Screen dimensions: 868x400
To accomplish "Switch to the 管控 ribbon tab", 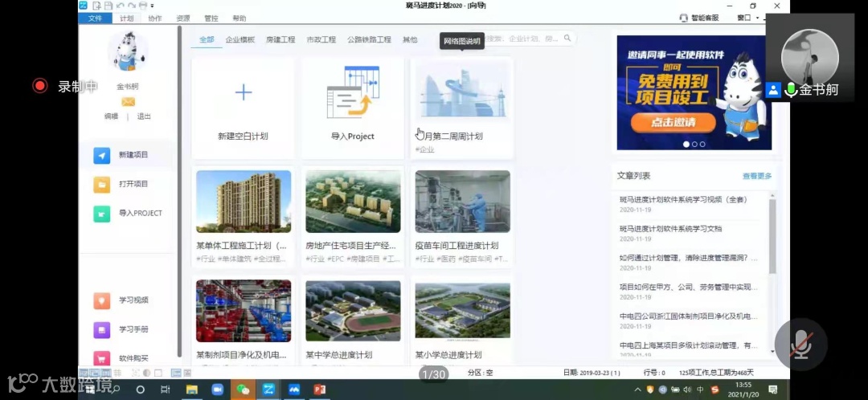I will point(211,18).
